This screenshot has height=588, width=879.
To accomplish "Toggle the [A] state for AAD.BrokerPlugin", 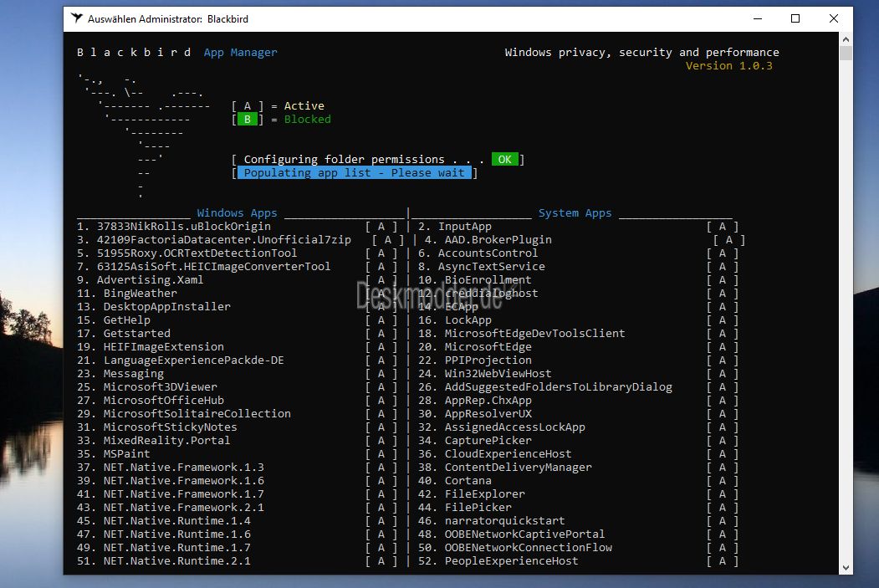I will tap(728, 240).
